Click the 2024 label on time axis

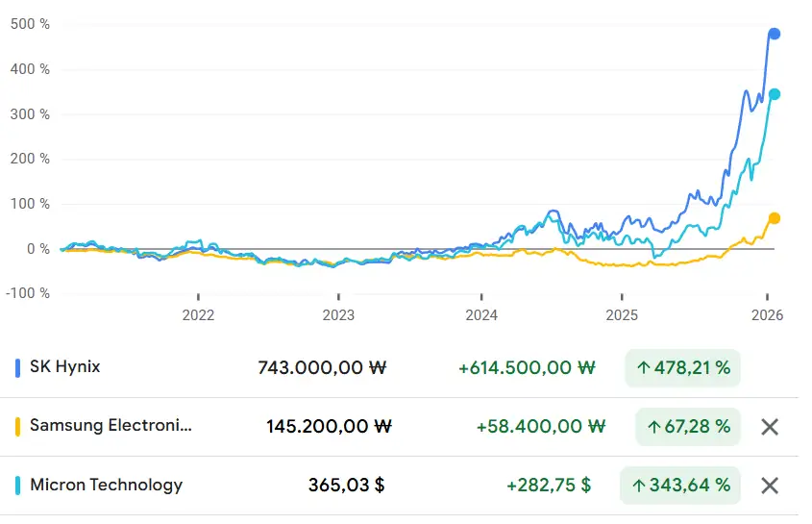pos(481,314)
